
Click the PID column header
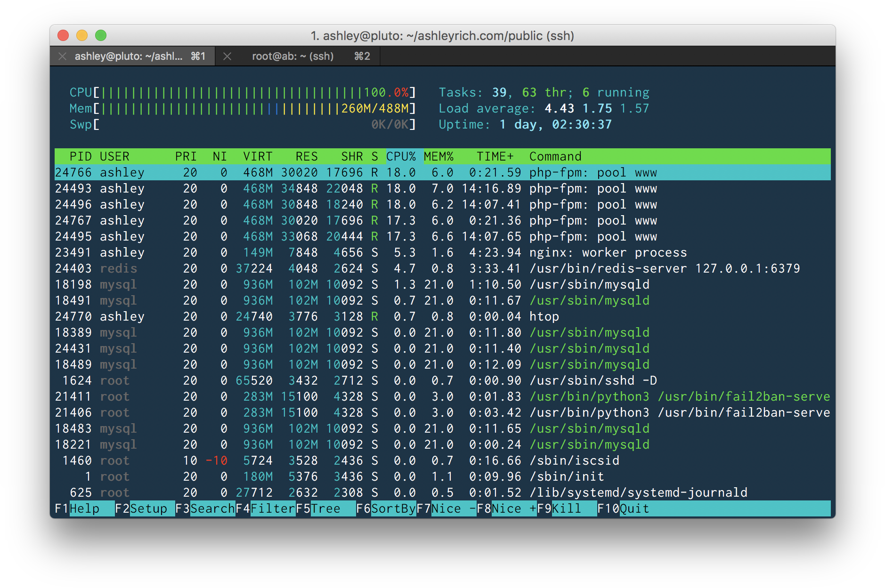(80, 157)
